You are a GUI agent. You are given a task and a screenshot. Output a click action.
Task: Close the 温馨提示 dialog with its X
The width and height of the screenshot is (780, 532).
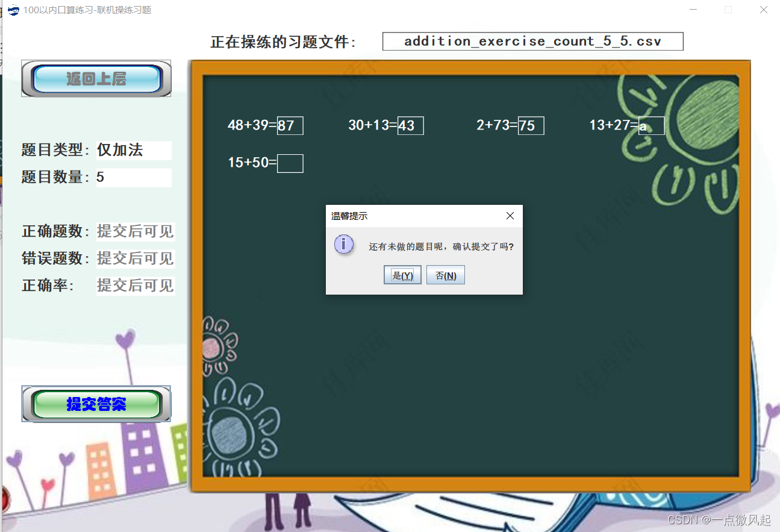[510, 216]
